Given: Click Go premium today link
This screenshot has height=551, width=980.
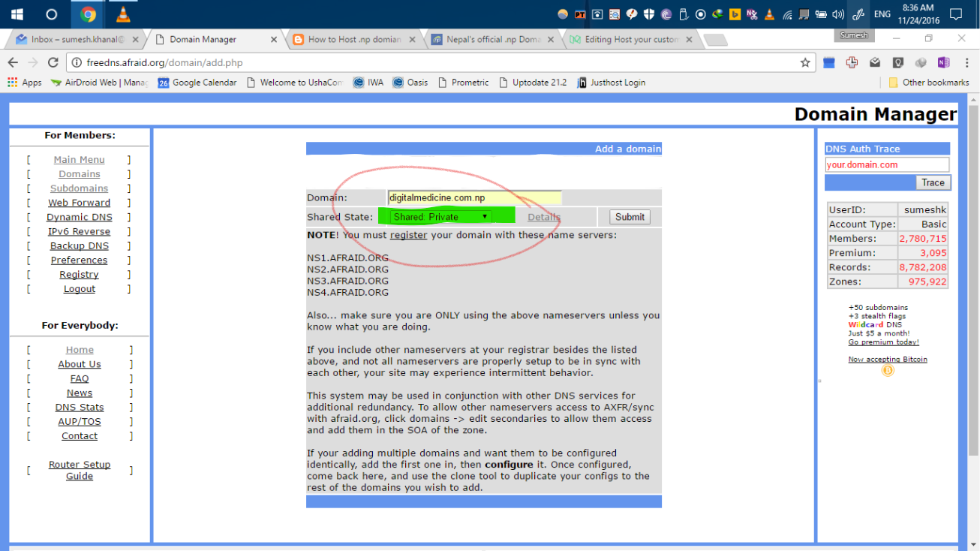Looking at the screenshot, I should [883, 342].
